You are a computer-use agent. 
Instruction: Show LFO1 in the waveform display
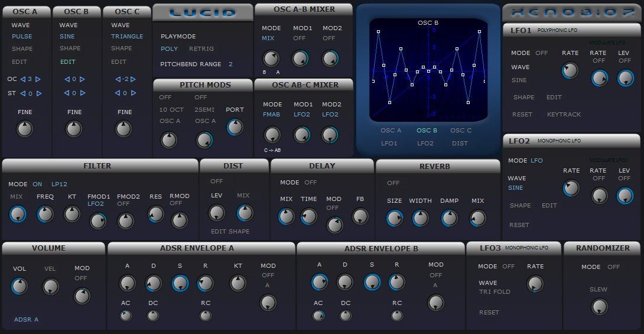[389, 144]
